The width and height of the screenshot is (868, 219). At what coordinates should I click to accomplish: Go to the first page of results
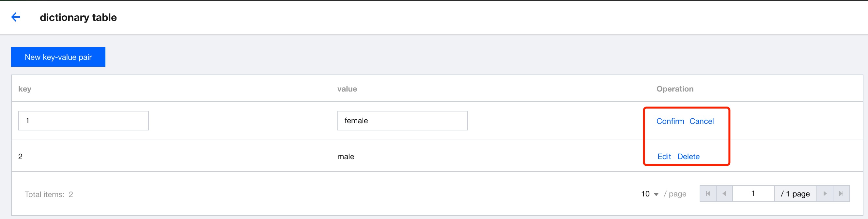[x=708, y=194]
